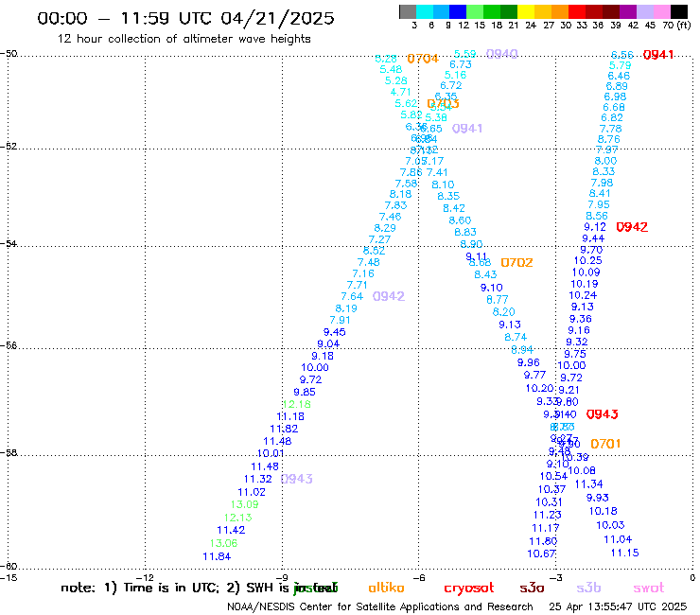The width and height of the screenshot is (700, 615).
Task: Click the wave height value "11.15"
Action: pyautogui.click(x=624, y=553)
